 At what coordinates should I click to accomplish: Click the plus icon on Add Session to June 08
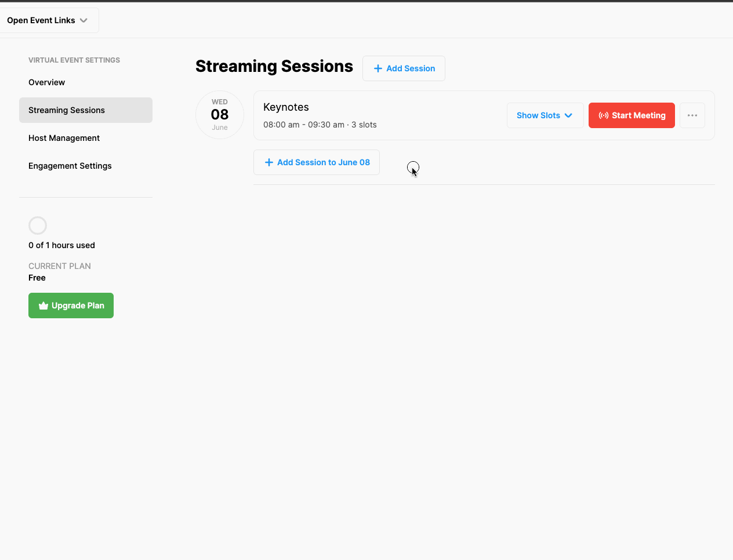click(x=269, y=162)
